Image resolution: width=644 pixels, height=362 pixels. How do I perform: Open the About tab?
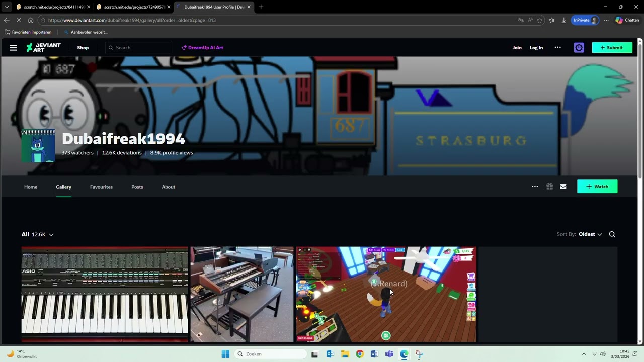[x=169, y=187]
